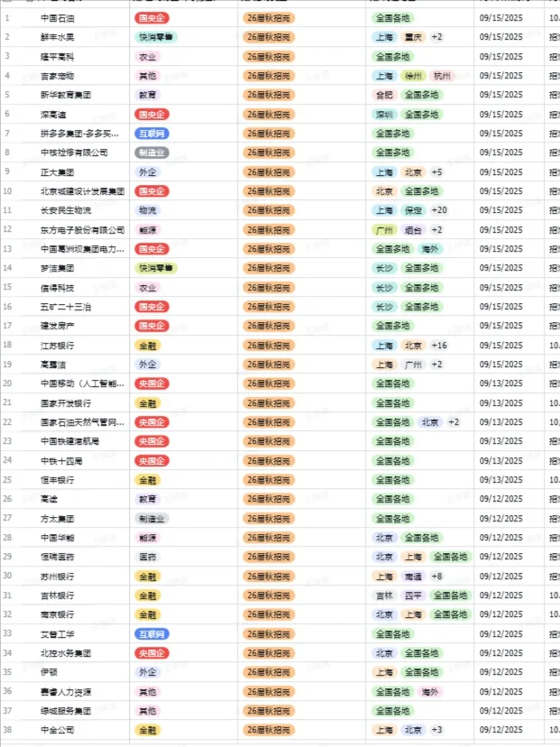Click the 江苏银行 company cell
The height and width of the screenshot is (747, 560).
(57, 346)
